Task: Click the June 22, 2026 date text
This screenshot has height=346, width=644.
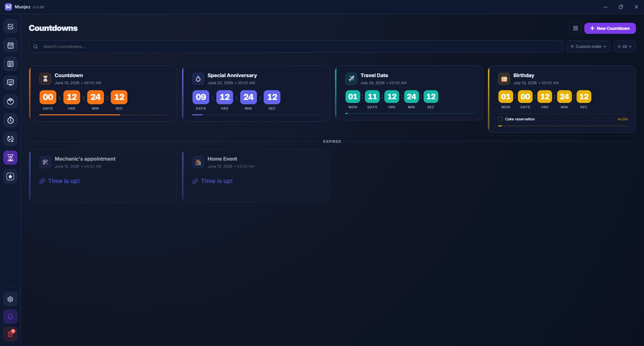Action: 220,83
